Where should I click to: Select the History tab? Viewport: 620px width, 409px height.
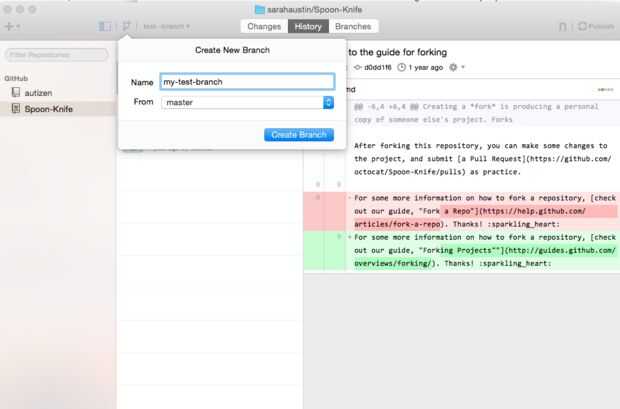coord(308,27)
